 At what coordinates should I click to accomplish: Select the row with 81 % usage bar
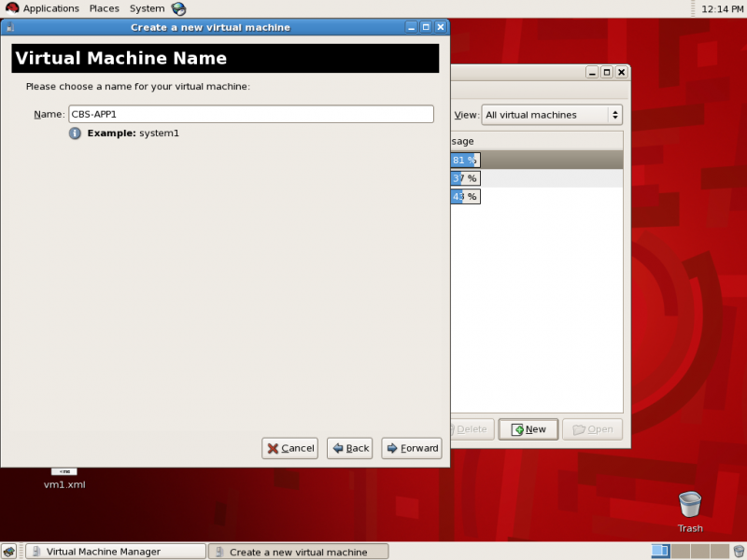tap(536, 160)
